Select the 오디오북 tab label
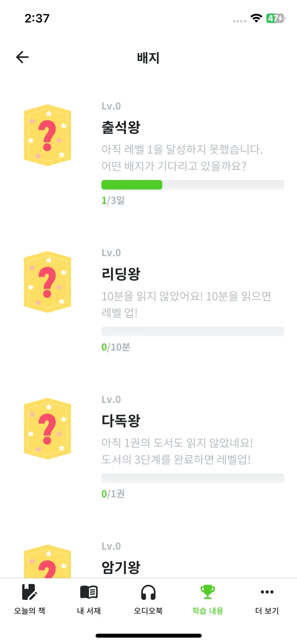Viewport: 297px width, 644px height. 148,611
